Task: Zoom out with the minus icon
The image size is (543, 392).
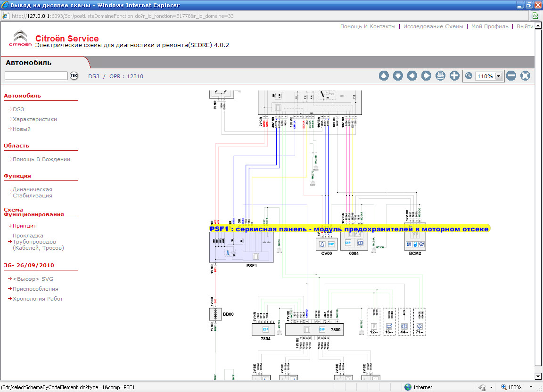Action: (x=511, y=76)
